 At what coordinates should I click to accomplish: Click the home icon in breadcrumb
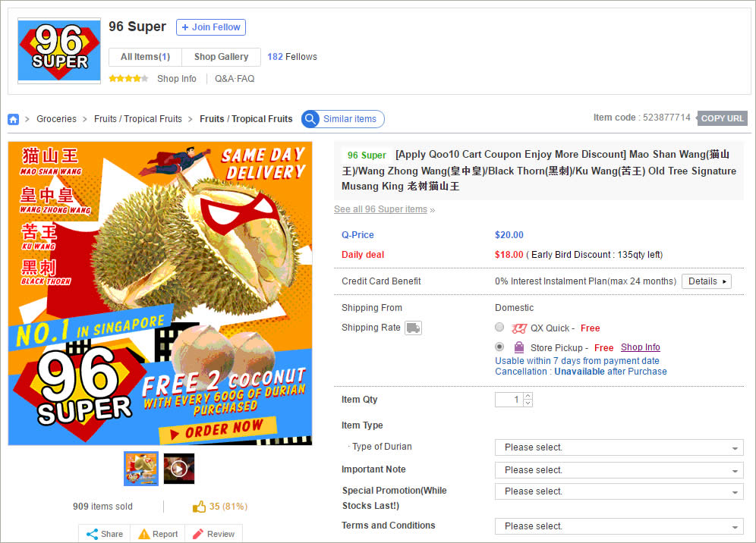14,119
